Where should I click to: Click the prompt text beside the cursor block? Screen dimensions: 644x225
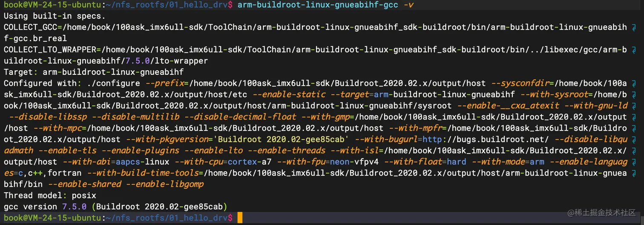(118, 218)
